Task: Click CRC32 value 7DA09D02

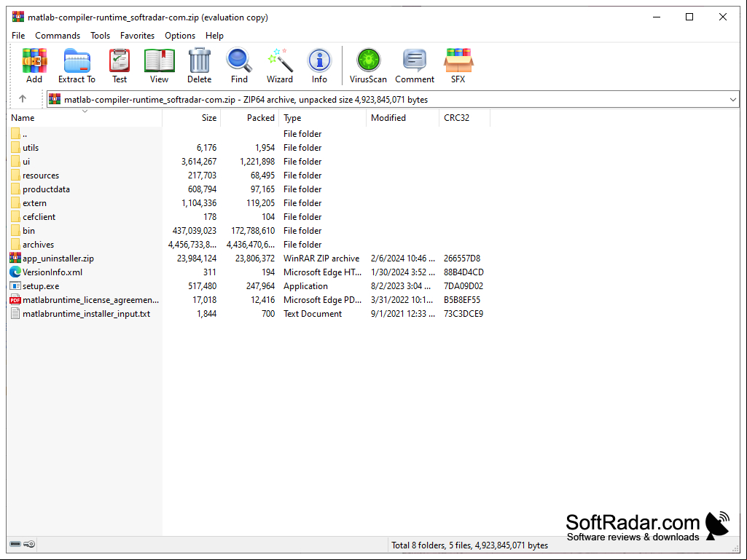Action: tap(464, 285)
